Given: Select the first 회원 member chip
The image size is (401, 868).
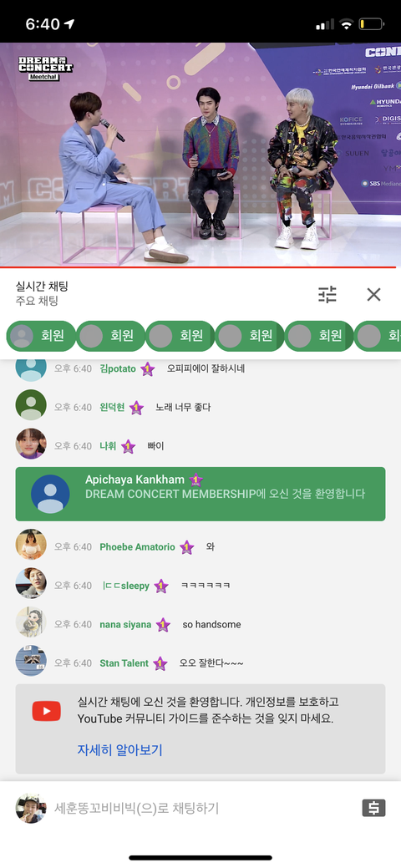Looking at the screenshot, I should click(41, 336).
